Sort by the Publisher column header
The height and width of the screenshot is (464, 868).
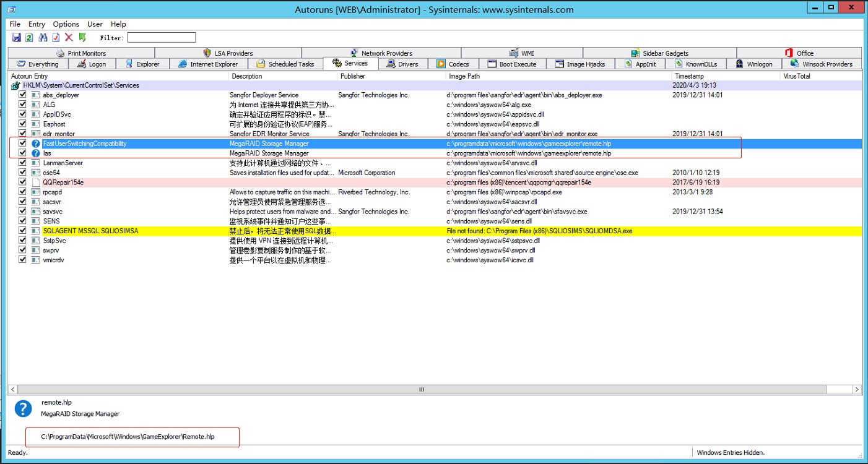pyautogui.click(x=353, y=76)
